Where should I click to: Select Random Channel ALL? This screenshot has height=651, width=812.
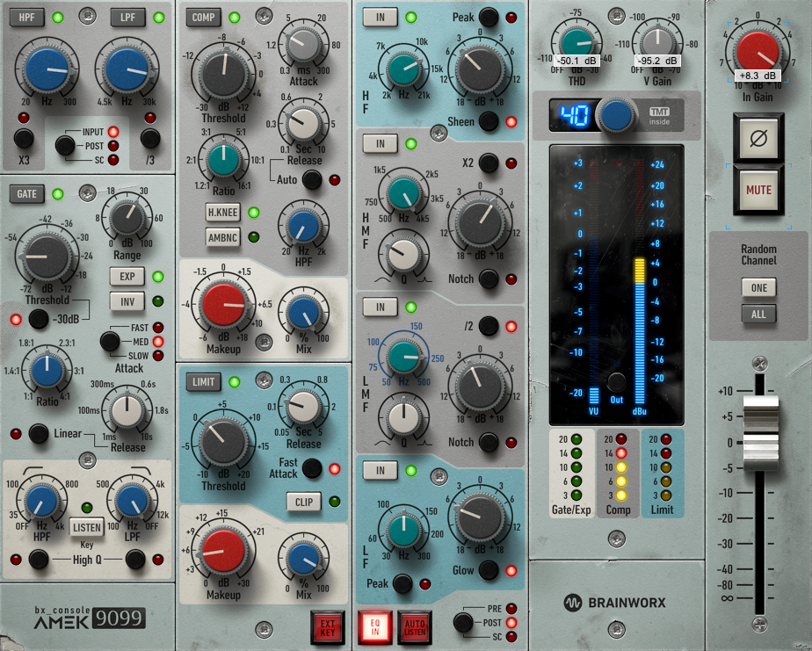pyautogui.click(x=758, y=315)
